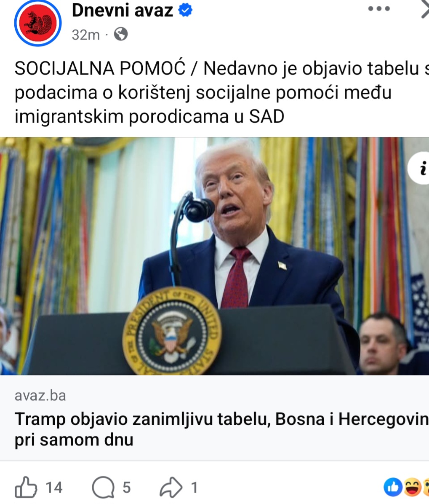The width and height of the screenshot is (429, 504).
Task: Tap the info button on the image
Action: click(x=420, y=168)
